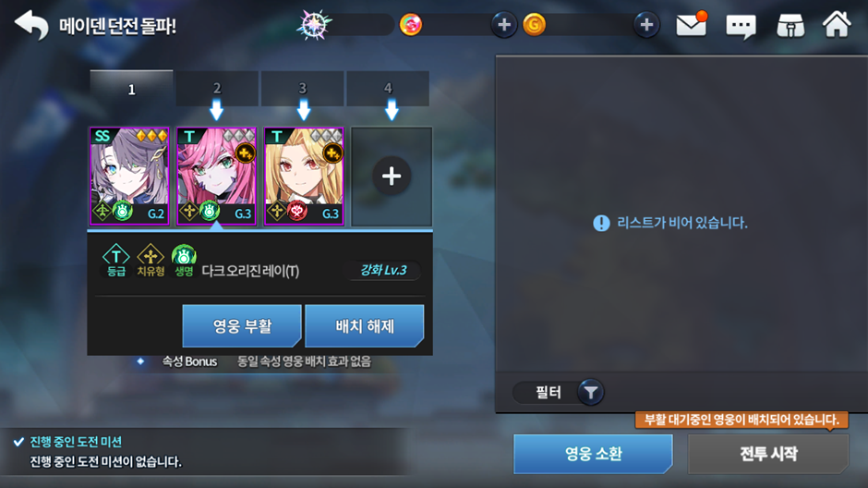Add a hero to the empty plus slot

(x=392, y=177)
